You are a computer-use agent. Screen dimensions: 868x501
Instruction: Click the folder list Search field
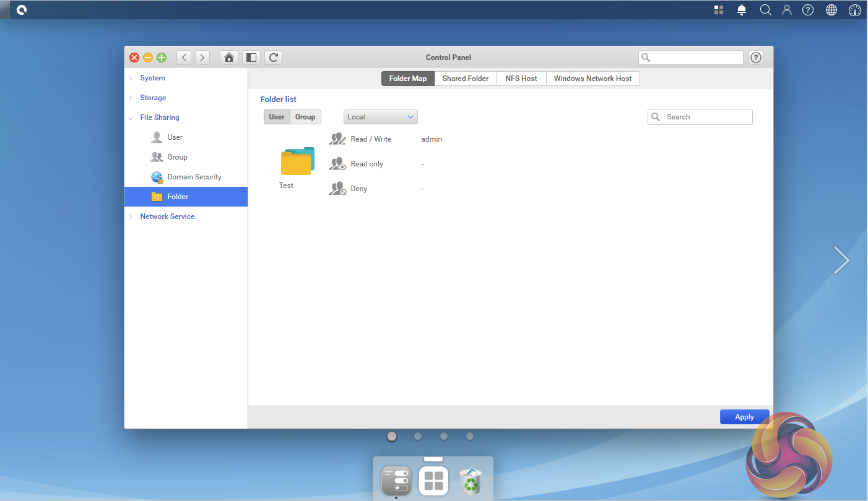point(706,117)
